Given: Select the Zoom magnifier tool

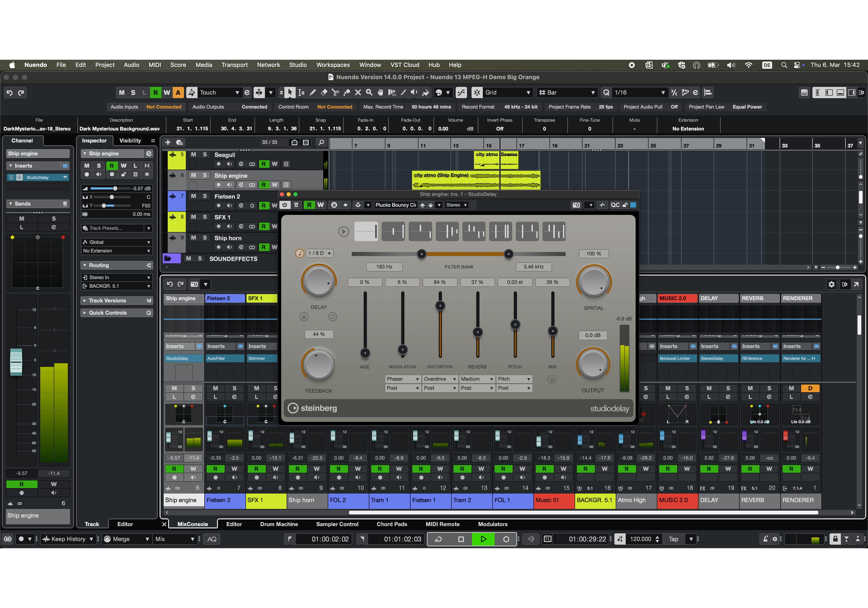Looking at the screenshot, I should click(x=369, y=92).
